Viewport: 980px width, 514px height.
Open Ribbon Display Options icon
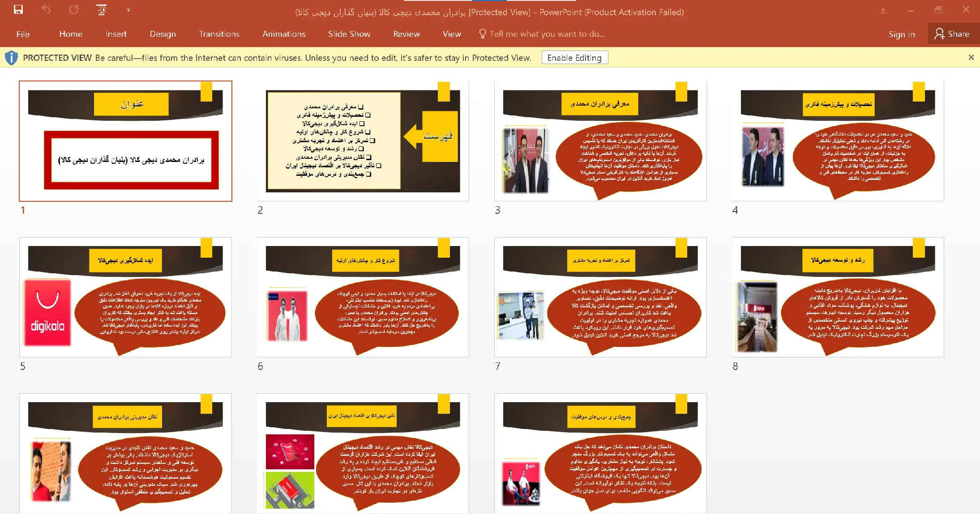pyautogui.click(x=883, y=10)
